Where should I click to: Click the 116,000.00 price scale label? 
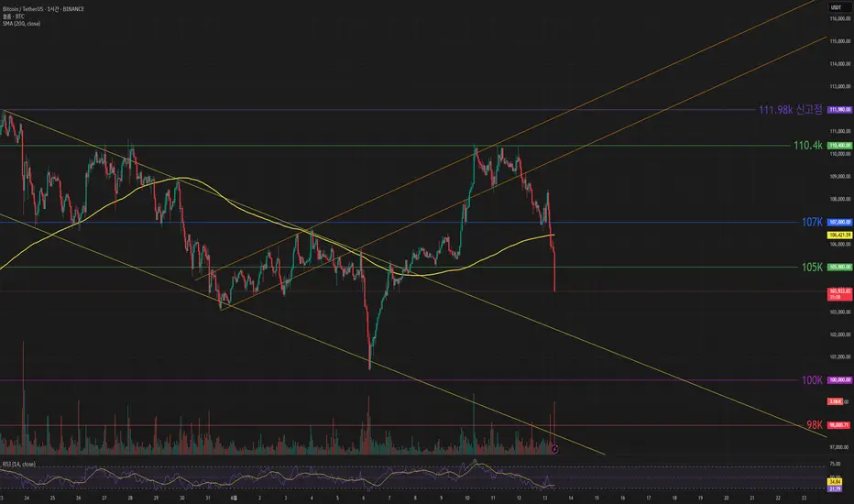click(840, 18)
